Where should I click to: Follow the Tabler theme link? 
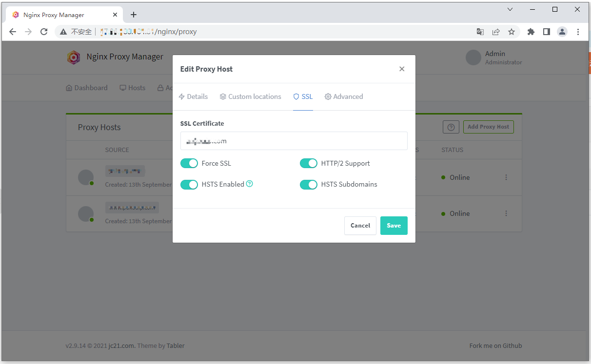(176, 345)
